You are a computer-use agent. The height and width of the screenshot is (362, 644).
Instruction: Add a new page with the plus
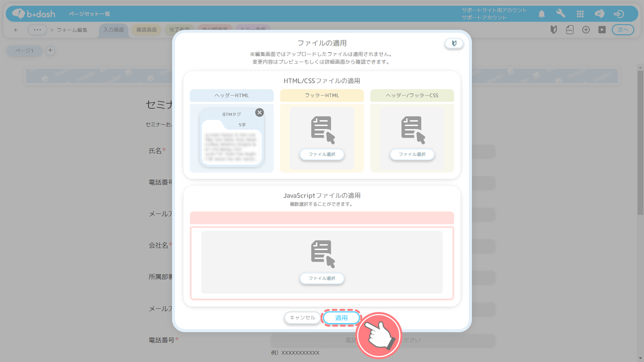click(50, 50)
